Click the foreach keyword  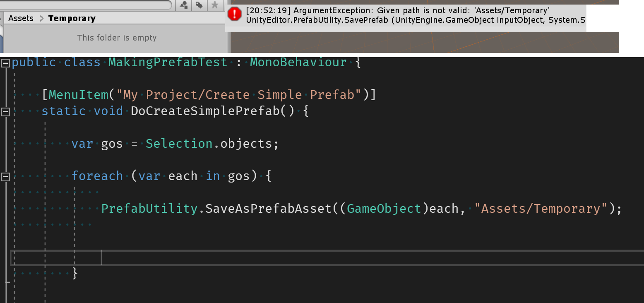97,176
